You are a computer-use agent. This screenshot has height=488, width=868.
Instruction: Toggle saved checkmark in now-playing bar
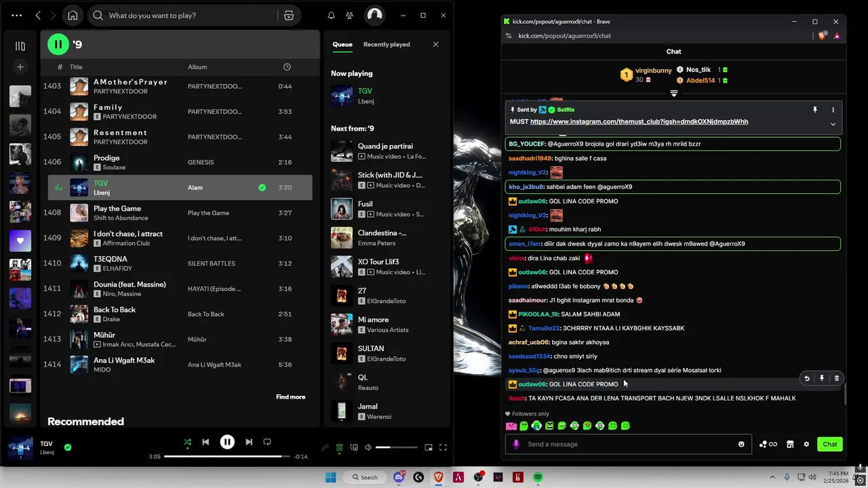[68, 447]
